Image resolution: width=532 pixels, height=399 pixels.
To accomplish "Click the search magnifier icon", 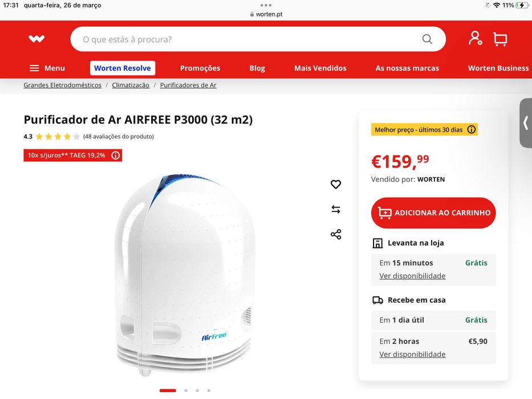I will (427, 39).
